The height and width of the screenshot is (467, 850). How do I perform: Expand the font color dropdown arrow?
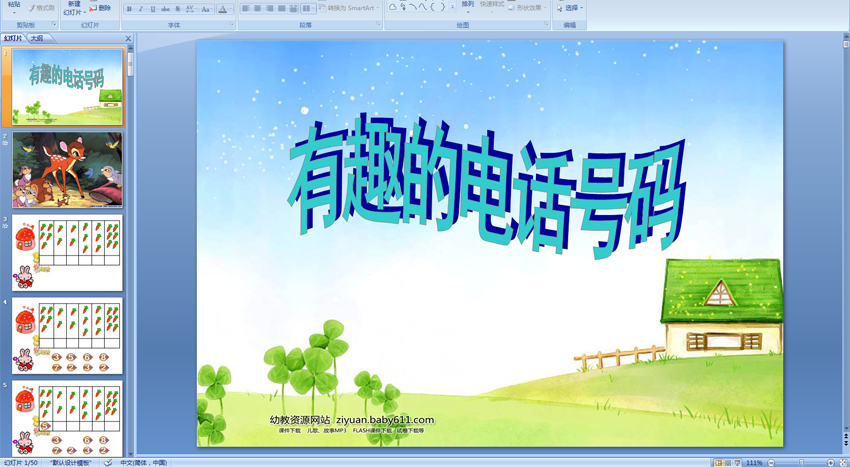(231, 9)
